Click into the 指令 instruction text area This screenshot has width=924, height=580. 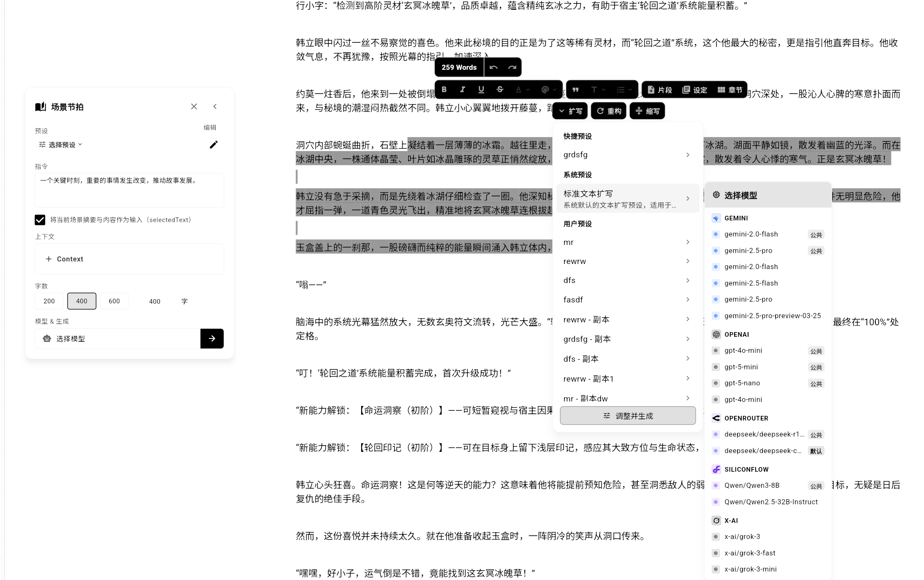click(129, 190)
